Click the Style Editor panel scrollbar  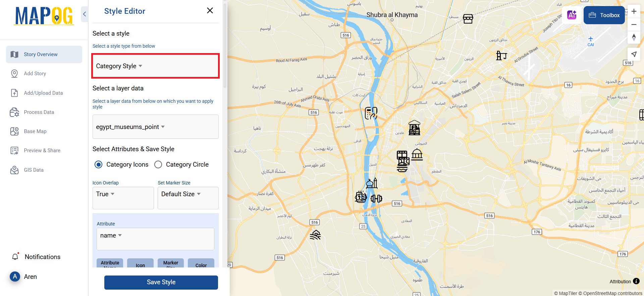click(225, 45)
